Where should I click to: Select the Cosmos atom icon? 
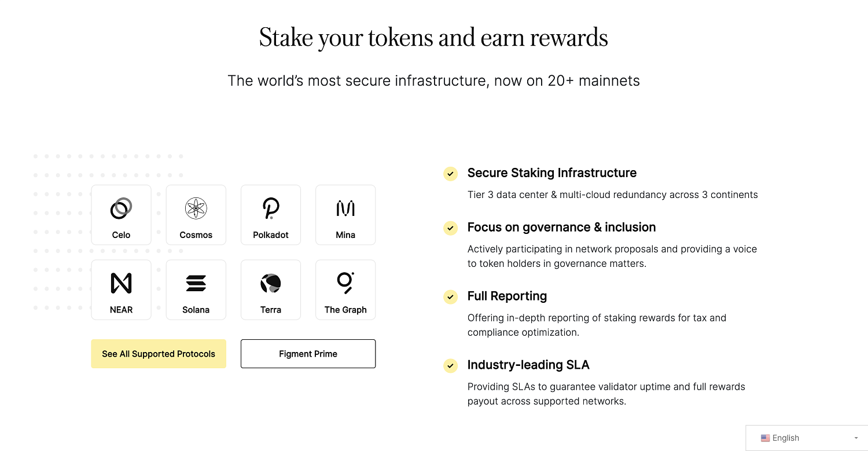[x=196, y=208]
